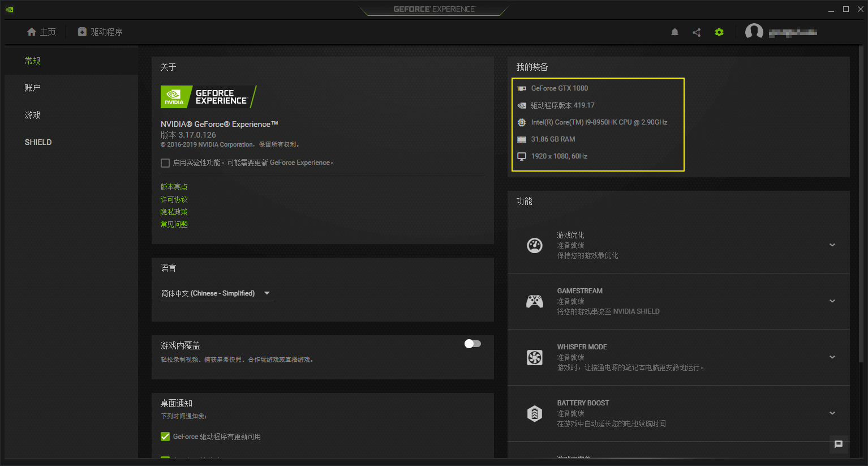Select SHIELD in the sidebar
This screenshot has height=466, width=868.
click(x=71, y=142)
